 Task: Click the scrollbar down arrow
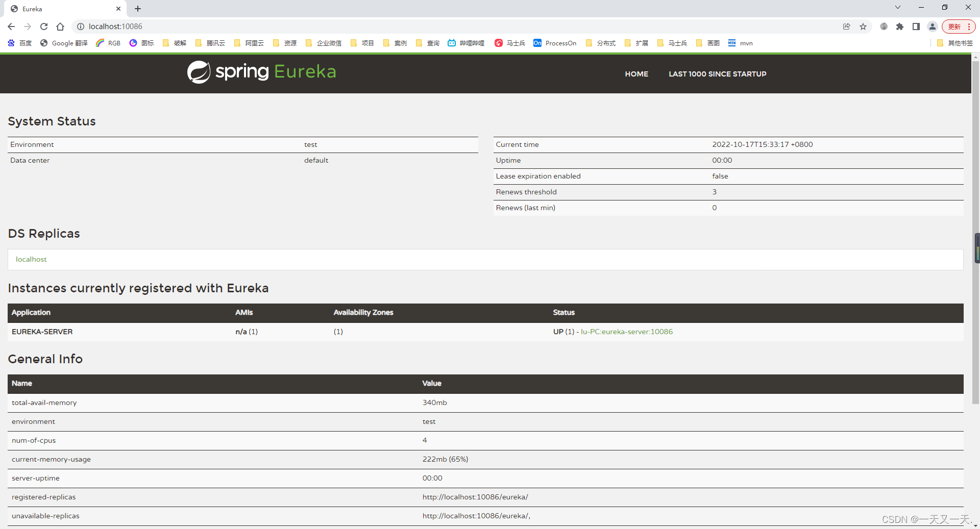point(975,525)
